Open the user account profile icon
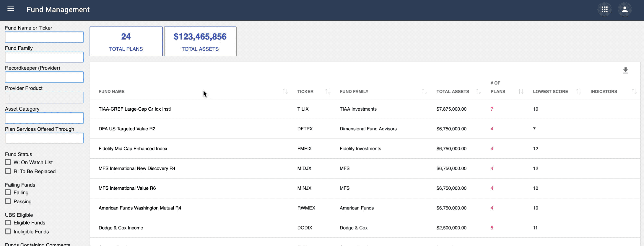Viewport: 644px width, 246px height. pos(625,10)
